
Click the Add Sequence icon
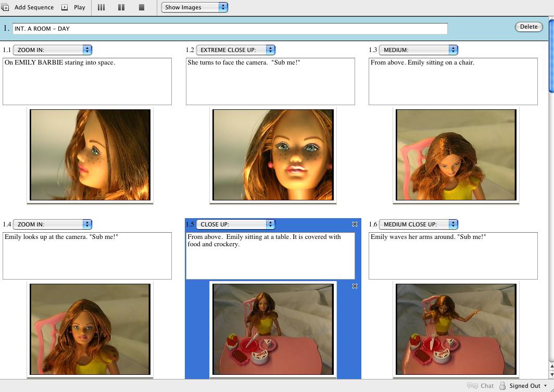pos(5,7)
